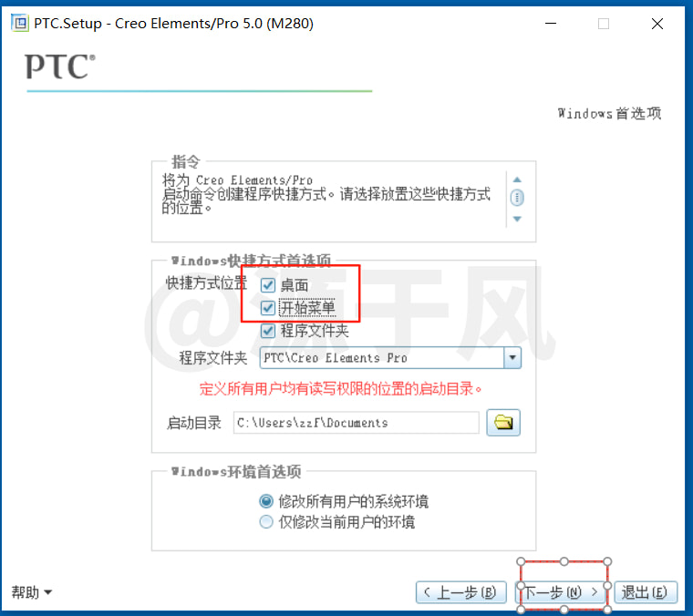Viewport: 693px width, 616px height.
Task: Click the Windows首选项 heading text
Action: click(609, 114)
